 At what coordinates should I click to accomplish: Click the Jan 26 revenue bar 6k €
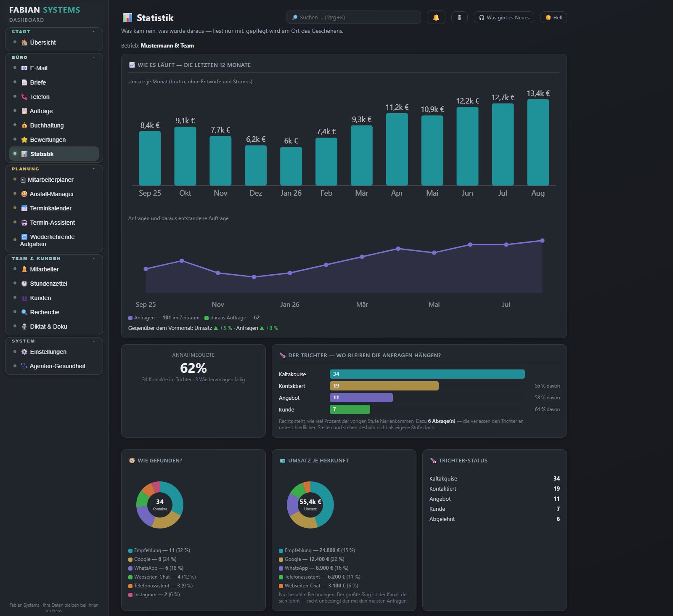(x=291, y=166)
